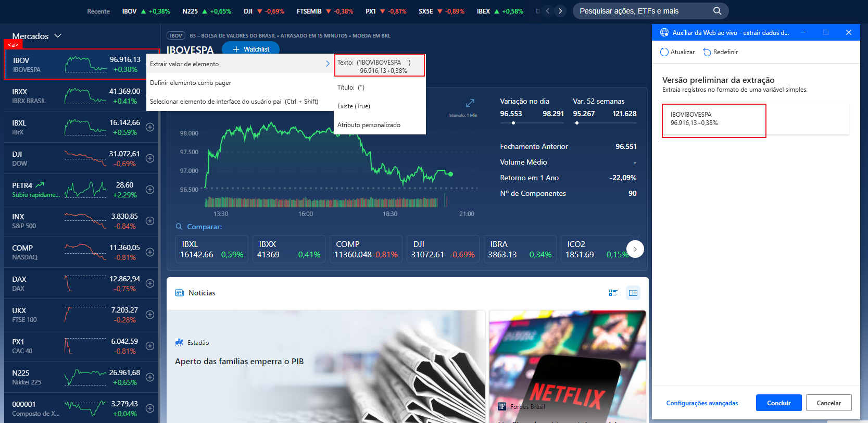Switch news to list view icon

(613, 293)
